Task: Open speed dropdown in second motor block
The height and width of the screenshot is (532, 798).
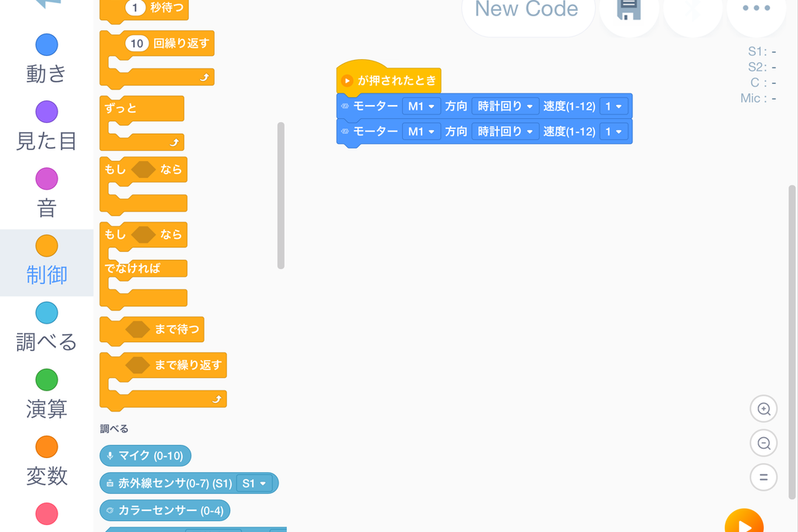Action: (614, 131)
